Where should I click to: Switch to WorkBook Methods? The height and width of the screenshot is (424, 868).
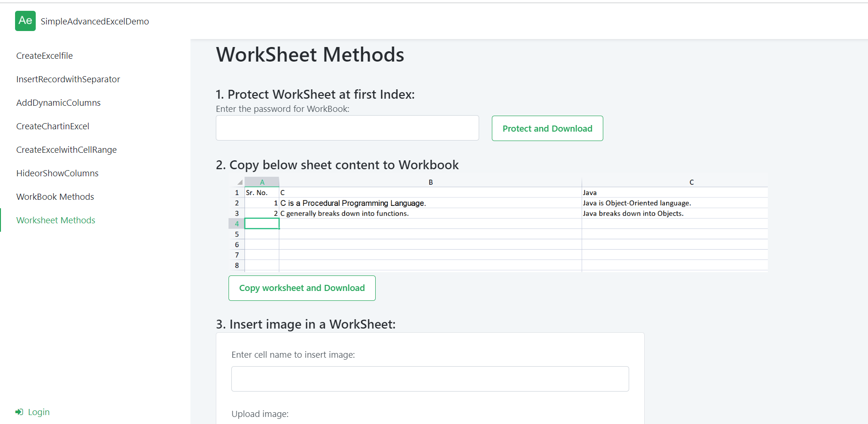click(x=55, y=197)
